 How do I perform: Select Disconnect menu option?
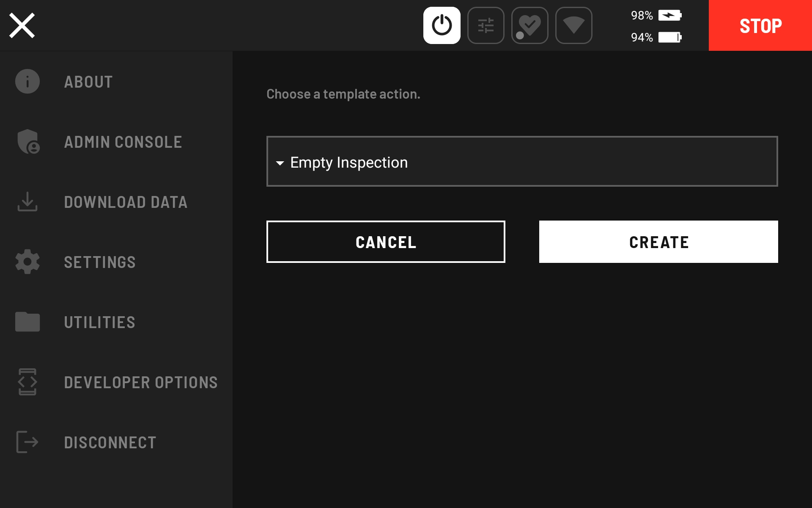[110, 442]
